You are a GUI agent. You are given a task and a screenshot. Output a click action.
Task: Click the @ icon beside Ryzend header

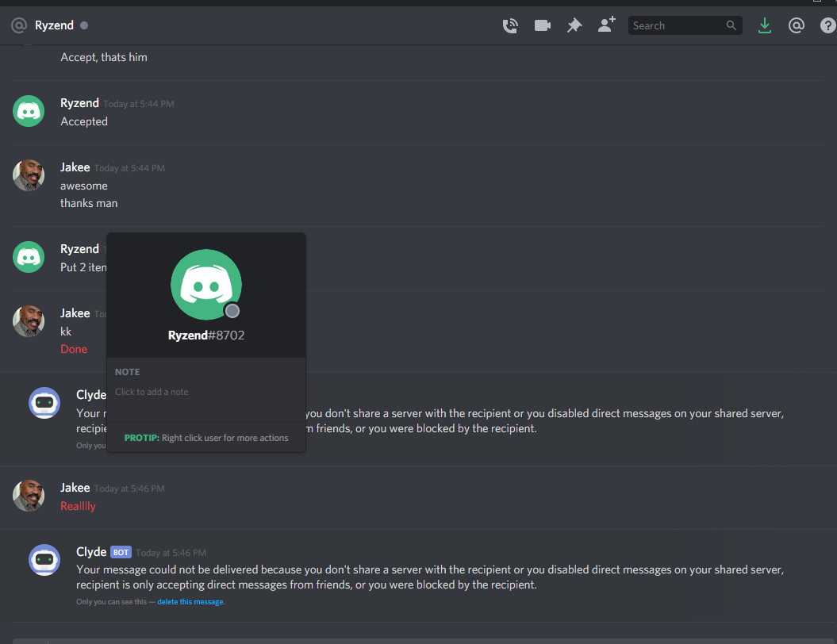[x=19, y=25]
